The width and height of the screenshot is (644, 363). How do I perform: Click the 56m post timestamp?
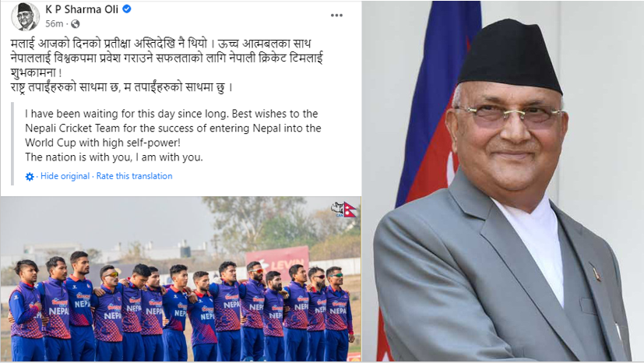[x=55, y=24]
